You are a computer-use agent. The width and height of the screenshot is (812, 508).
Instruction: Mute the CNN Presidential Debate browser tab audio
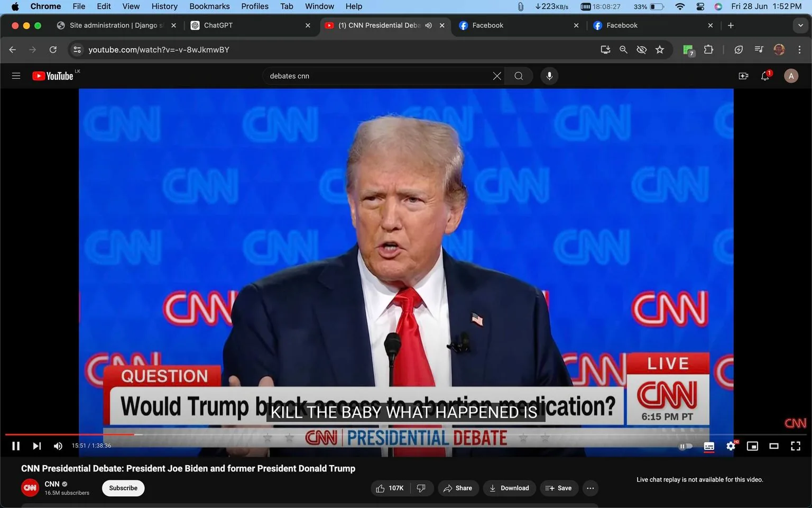pyautogui.click(x=428, y=25)
